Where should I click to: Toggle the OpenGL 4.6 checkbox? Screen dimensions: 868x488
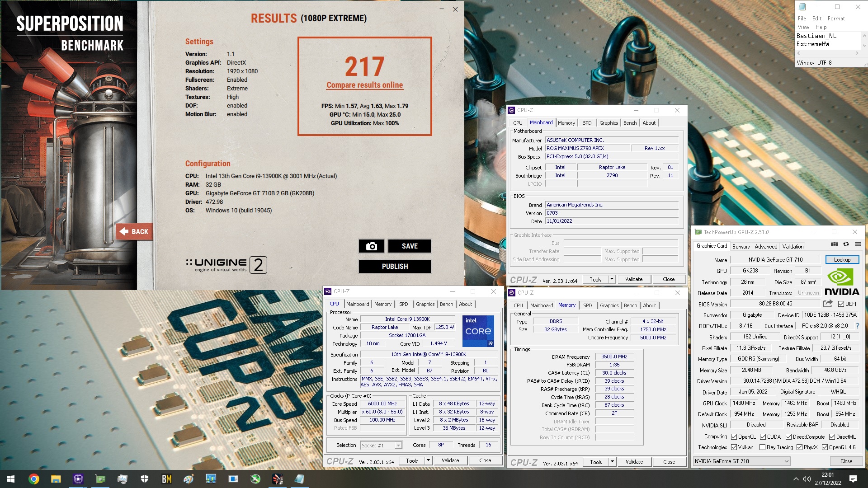825,447
